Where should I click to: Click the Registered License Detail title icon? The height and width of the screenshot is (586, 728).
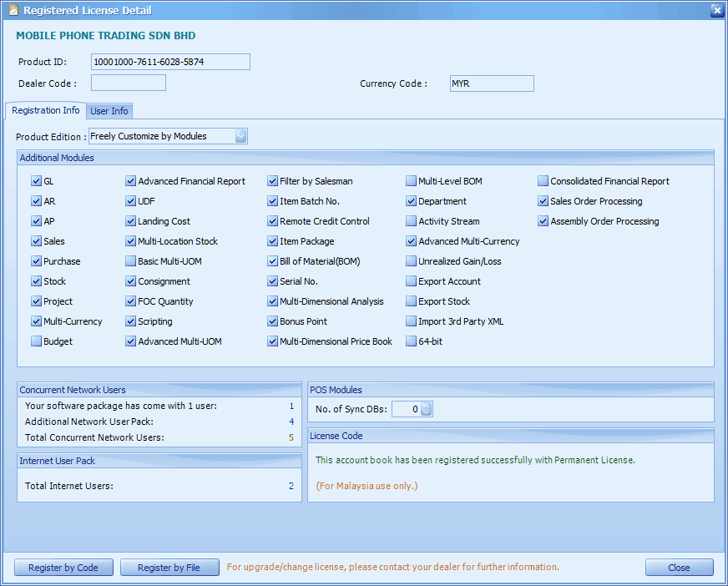(x=13, y=10)
